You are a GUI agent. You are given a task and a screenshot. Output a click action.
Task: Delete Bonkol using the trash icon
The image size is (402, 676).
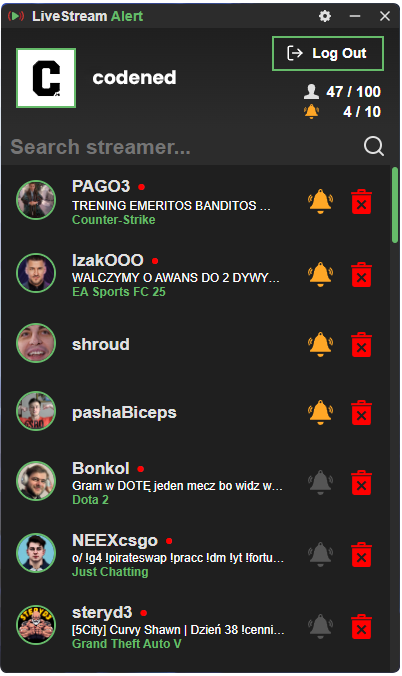pyautogui.click(x=361, y=482)
